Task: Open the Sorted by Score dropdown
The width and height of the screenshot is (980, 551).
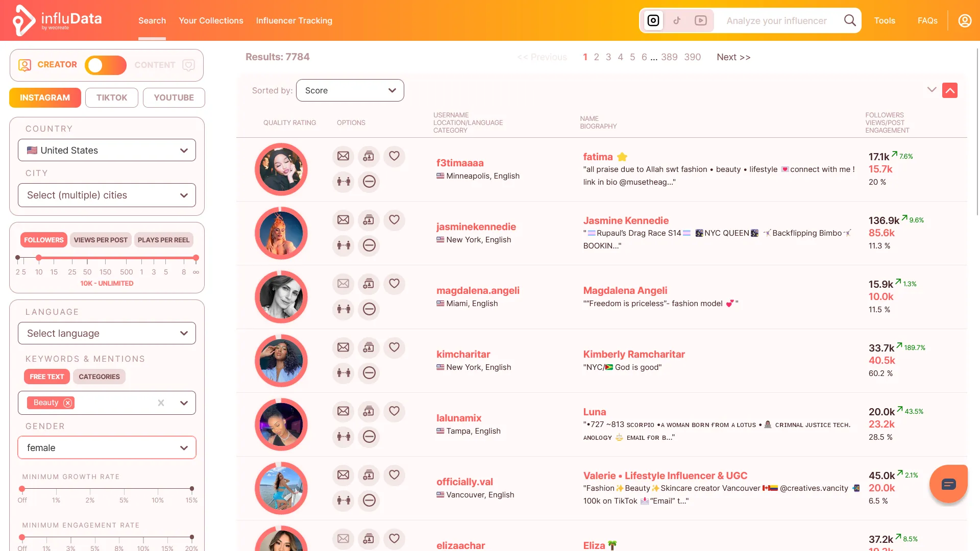Action: click(x=350, y=90)
